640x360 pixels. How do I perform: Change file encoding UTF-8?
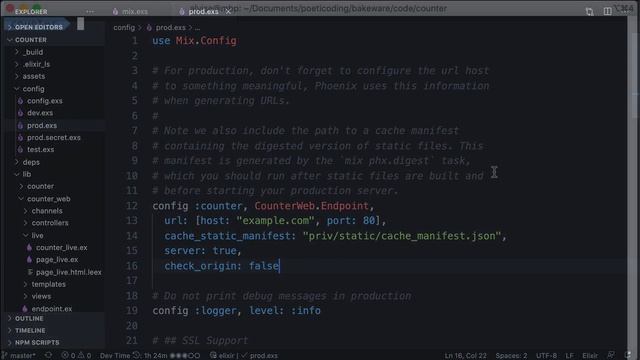tap(546, 356)
